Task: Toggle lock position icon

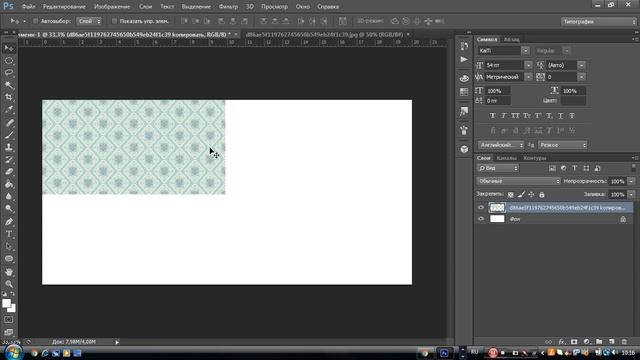Action: 531,195
